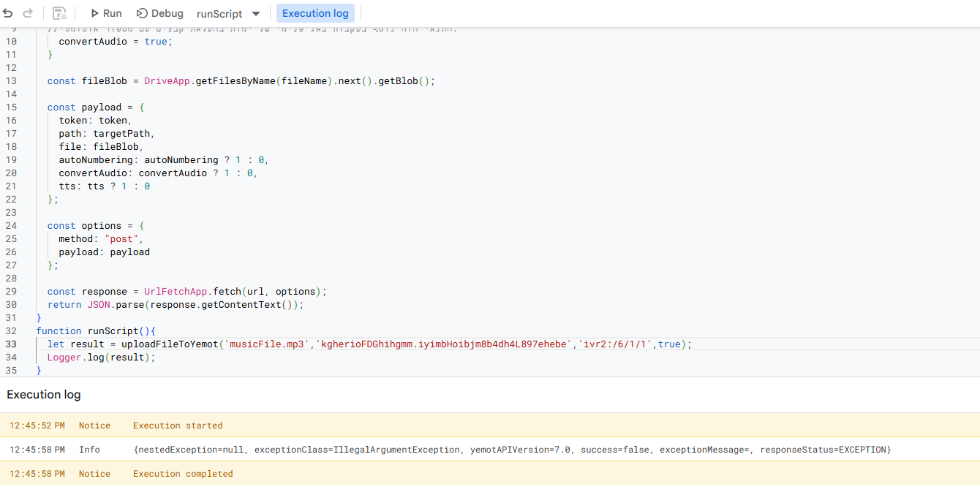Click the 'Execution log' panel heading
The height and width of the screenshot is (495, 980).
tap(44, 395)
